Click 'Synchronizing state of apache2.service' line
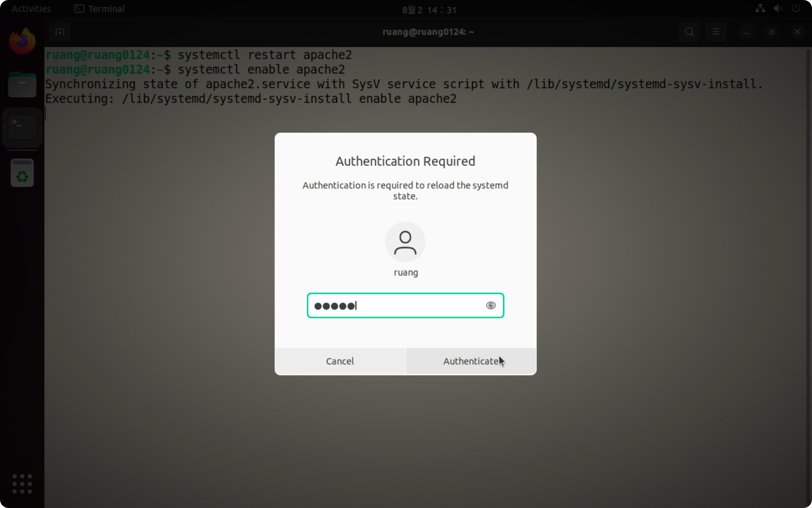 [404, 84]
